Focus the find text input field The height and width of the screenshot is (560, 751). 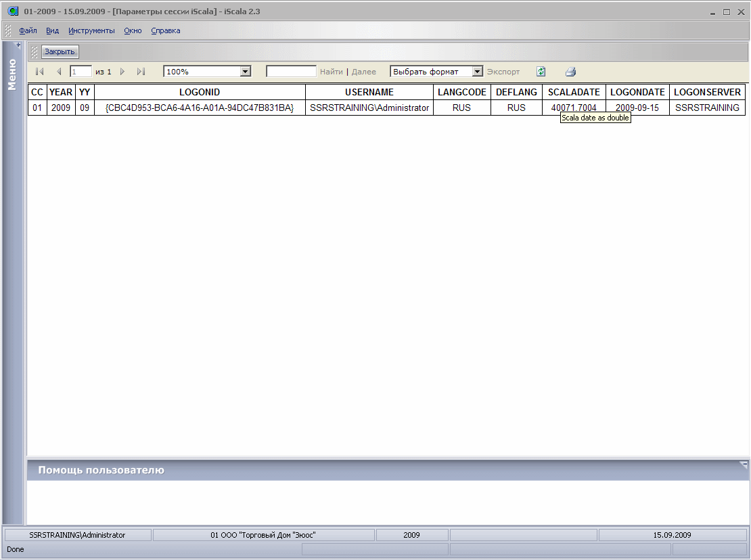click(x=291, y=72)
